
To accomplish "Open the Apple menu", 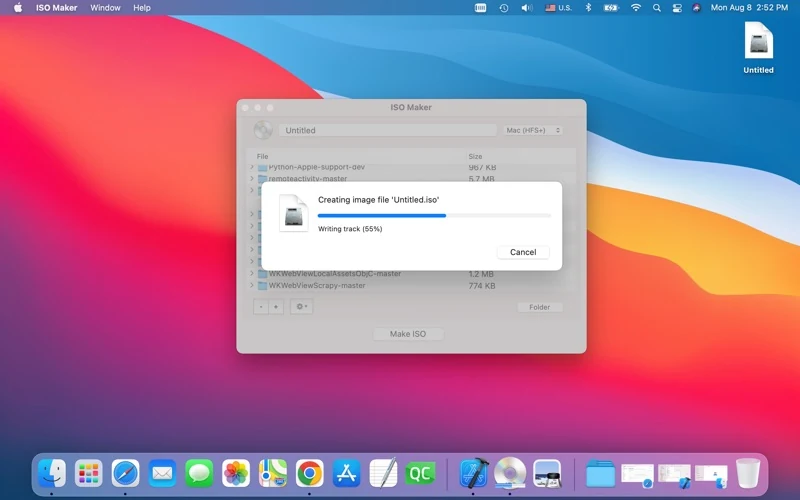I will 18,8.
